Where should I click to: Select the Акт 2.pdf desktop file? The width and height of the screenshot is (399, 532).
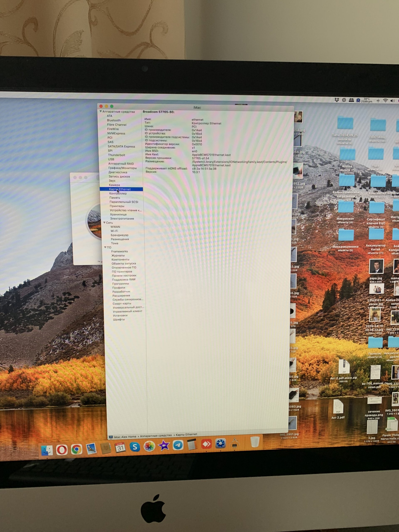pyautogui.click(x=338, y=407)
